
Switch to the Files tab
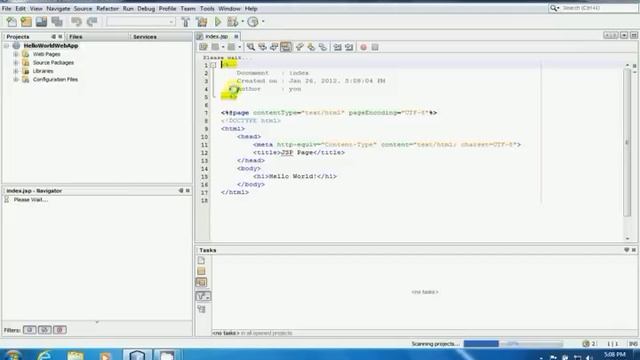click(76, 37)
